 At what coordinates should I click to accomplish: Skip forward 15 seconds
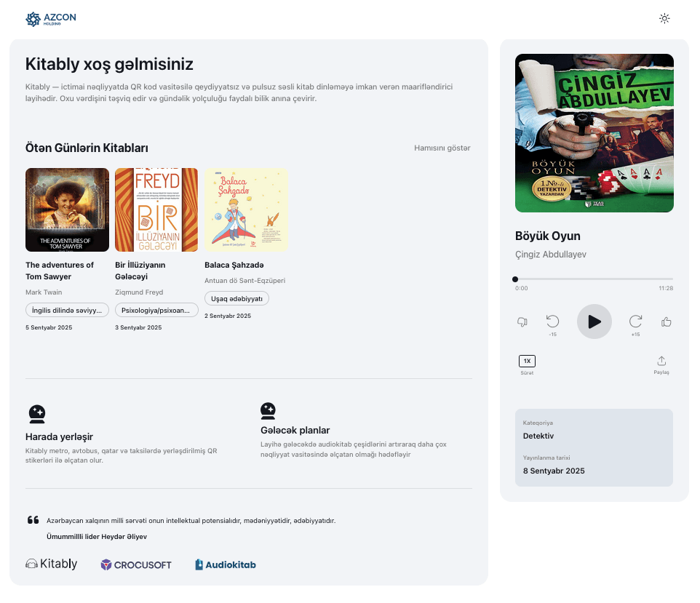[635, 322]
